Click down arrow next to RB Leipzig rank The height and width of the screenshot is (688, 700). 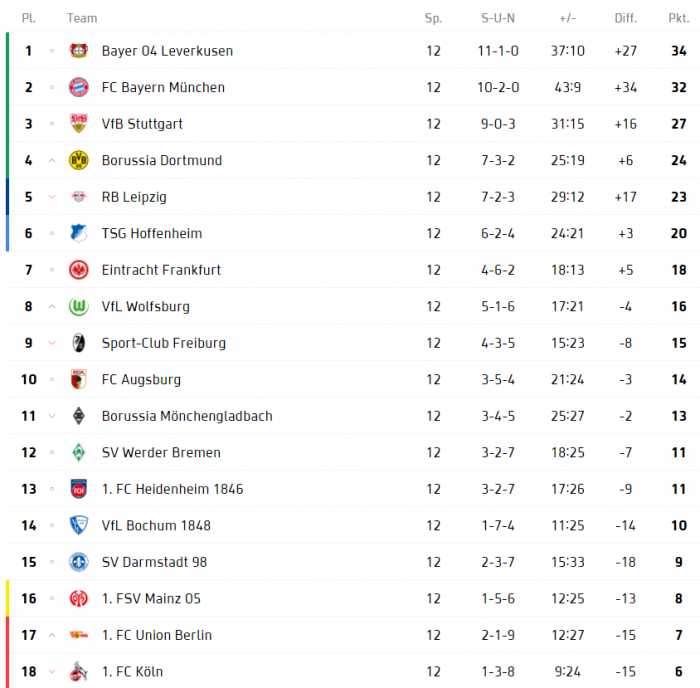coord(52,197)
